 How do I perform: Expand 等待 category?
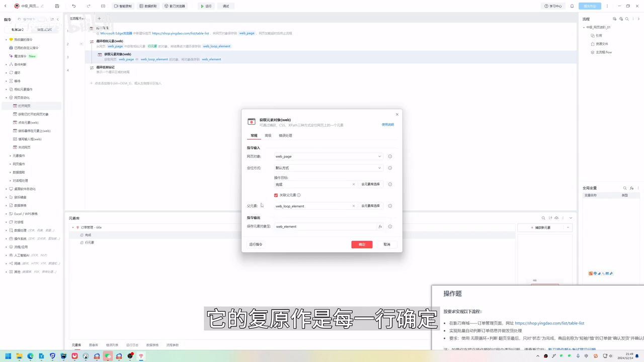coord(7,81)
